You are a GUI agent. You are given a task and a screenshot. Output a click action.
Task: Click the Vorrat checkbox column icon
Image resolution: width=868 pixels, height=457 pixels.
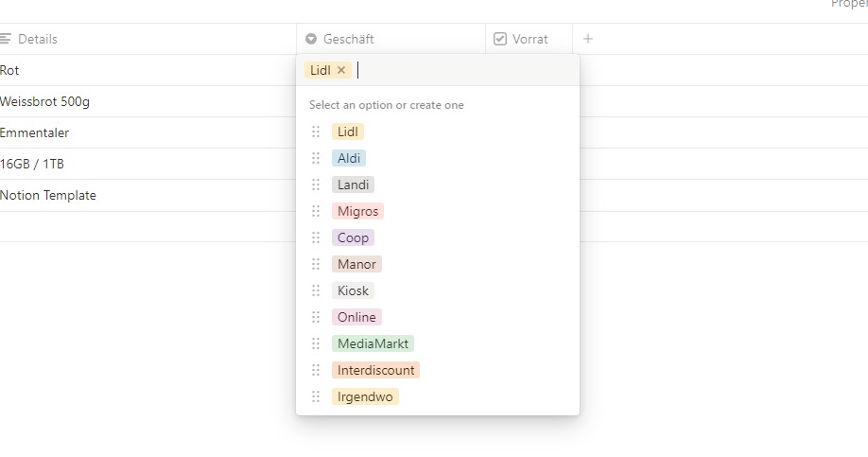500,39
